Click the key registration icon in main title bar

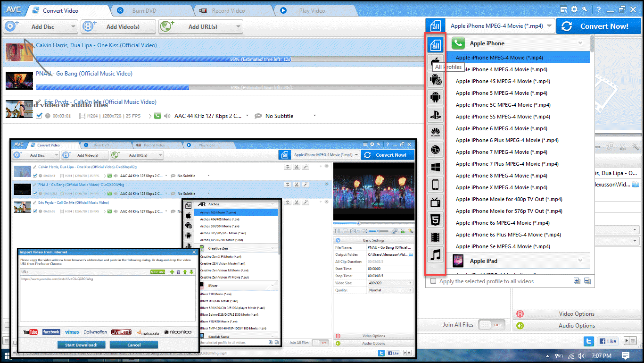click(x=585, y=9)
